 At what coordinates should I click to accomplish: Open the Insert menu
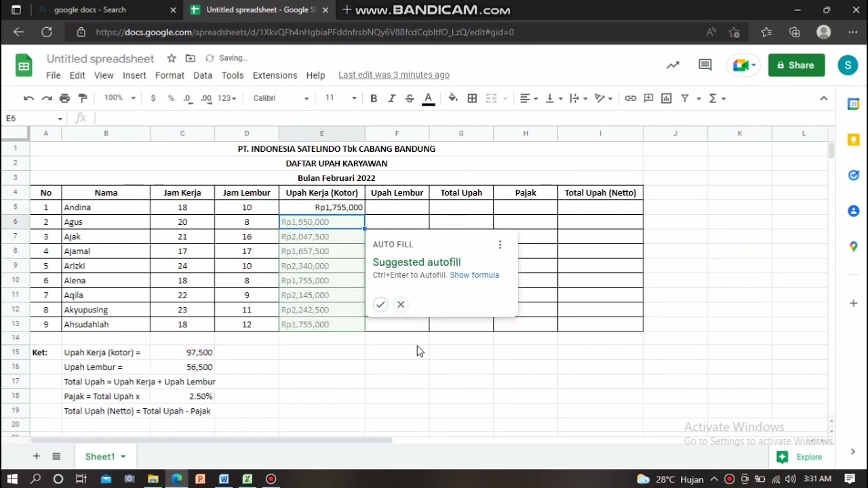point(134,75)
